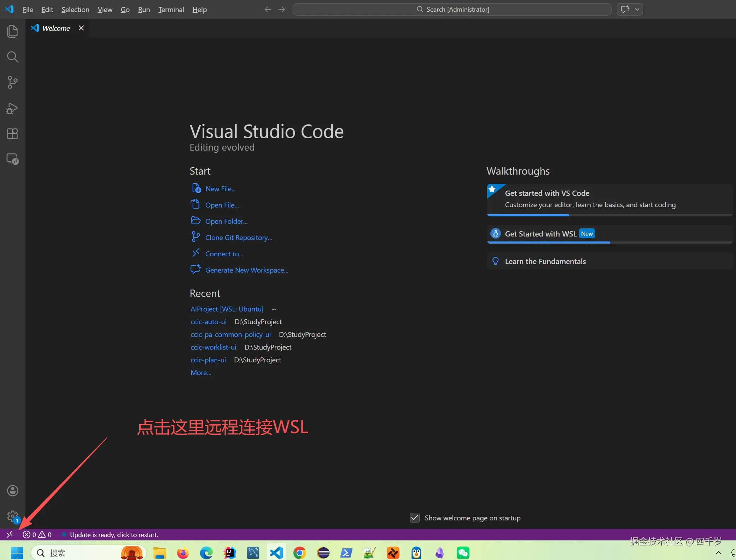Expand More recent projects

click(200, 372)
